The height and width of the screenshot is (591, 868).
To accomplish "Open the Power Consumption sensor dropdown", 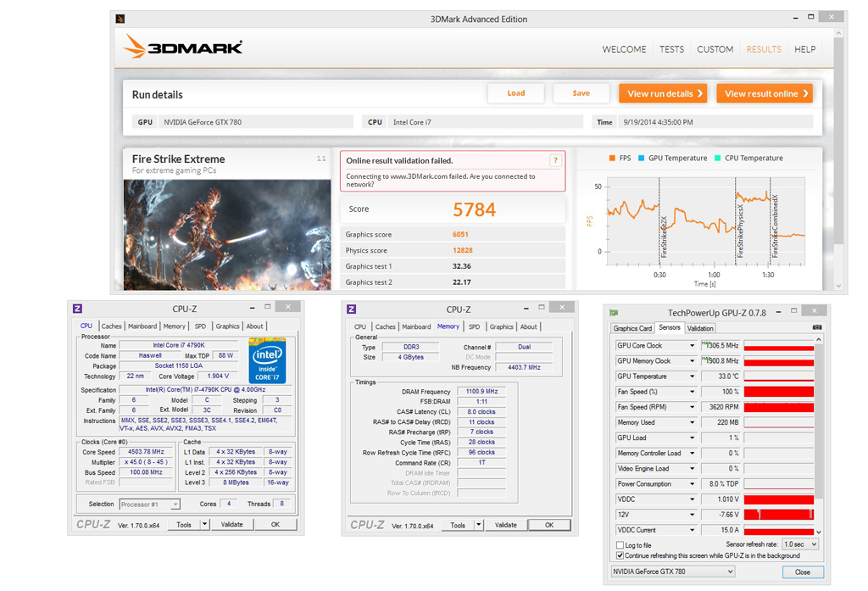I will tap(692, 484).
